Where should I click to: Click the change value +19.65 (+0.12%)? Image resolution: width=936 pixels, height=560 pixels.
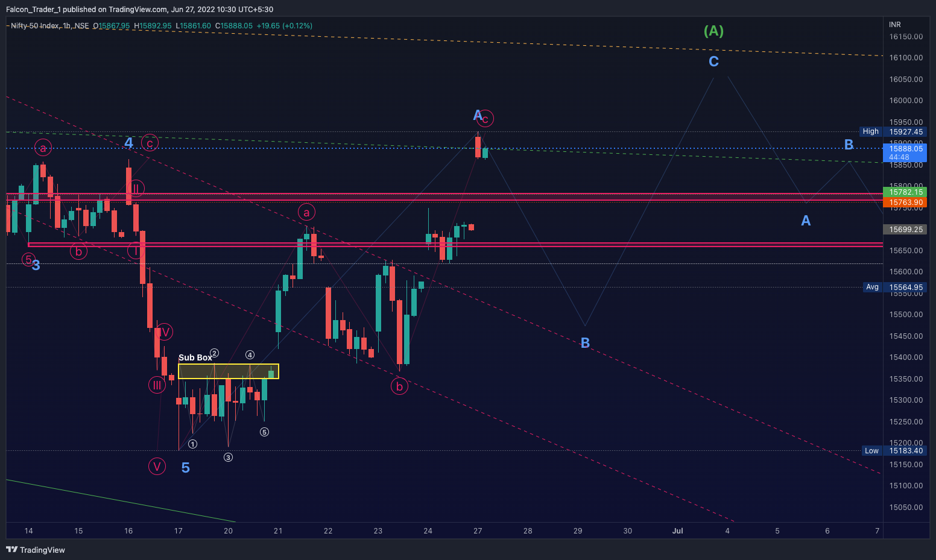pos(284,26)
